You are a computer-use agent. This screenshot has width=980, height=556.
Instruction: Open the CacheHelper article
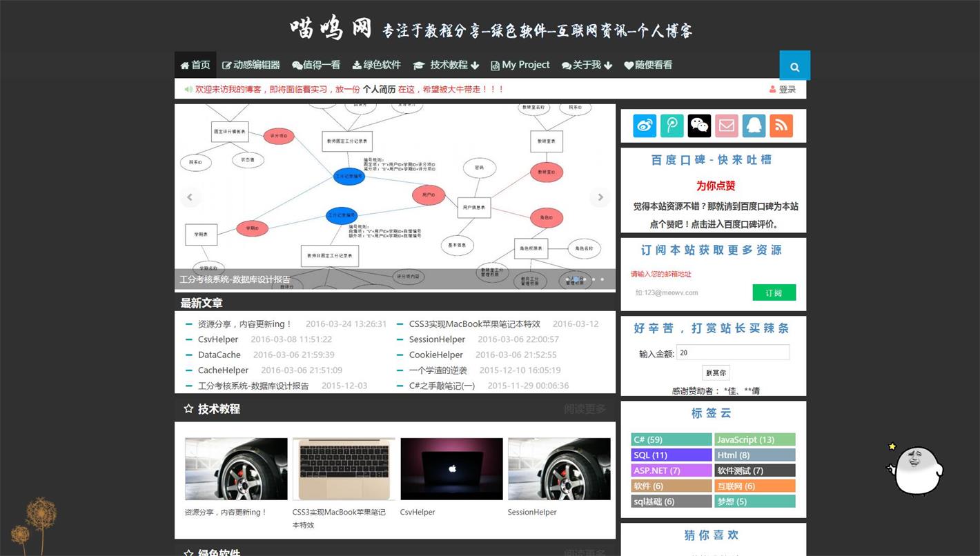223,370
